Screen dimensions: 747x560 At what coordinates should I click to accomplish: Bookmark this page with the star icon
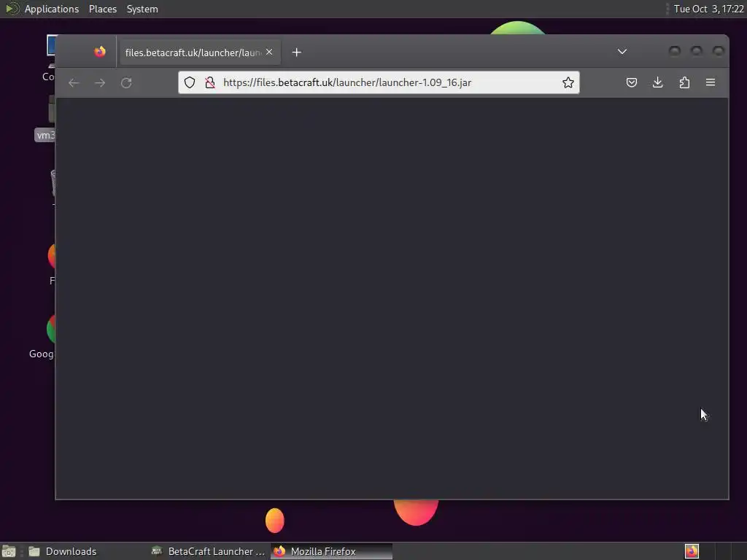(x=568, y=82)
